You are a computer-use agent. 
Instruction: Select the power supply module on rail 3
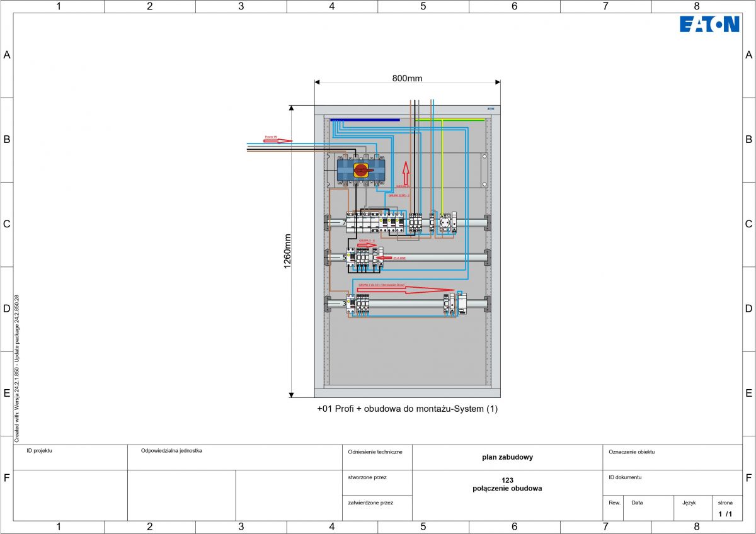461,304
